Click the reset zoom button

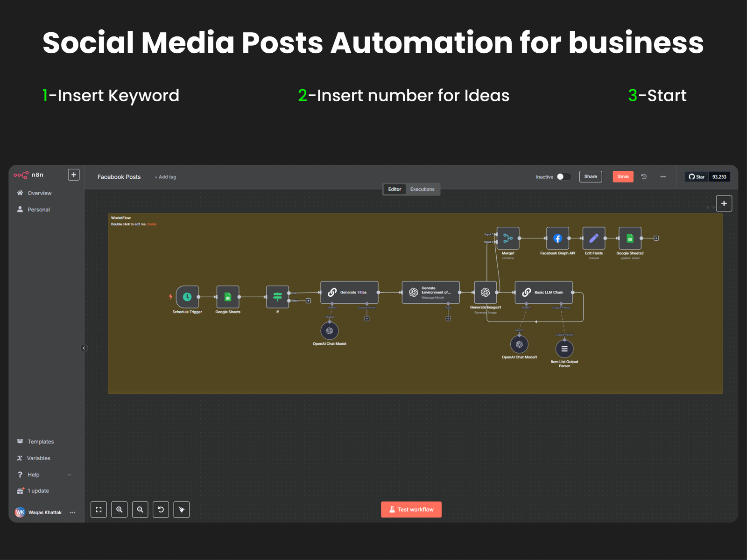(161, 510)
